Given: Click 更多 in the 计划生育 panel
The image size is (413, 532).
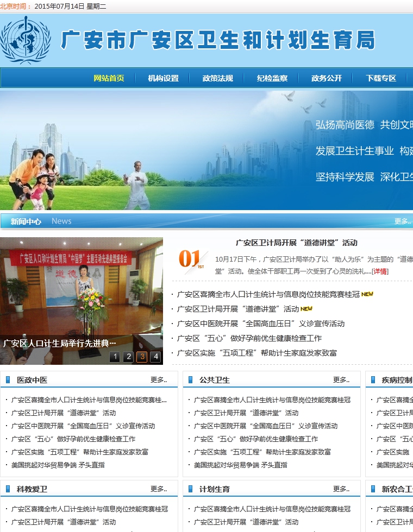Looking at the screenshot, I should click(x=341, y=489).
